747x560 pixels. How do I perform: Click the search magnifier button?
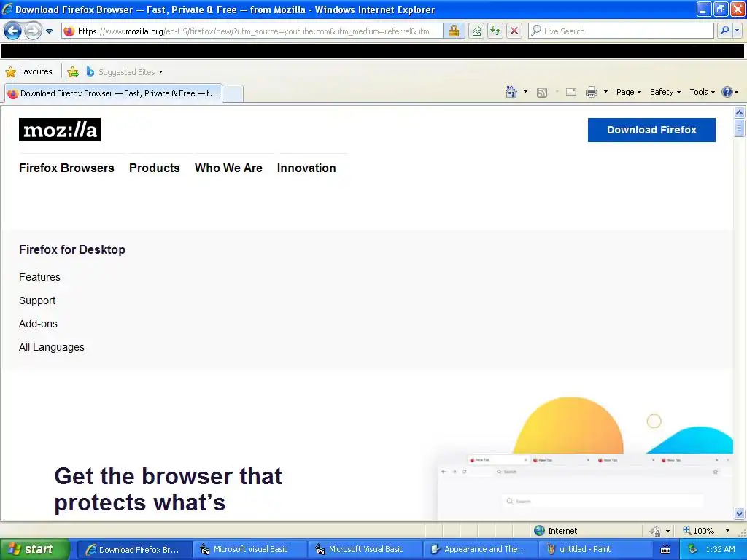(724, 31)
